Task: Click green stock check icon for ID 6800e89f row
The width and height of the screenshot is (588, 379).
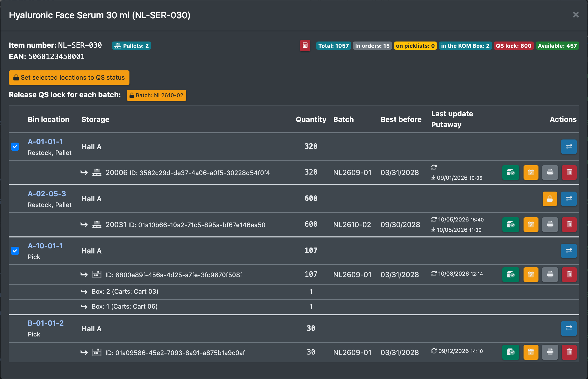Action: click(x=511, y=275)
